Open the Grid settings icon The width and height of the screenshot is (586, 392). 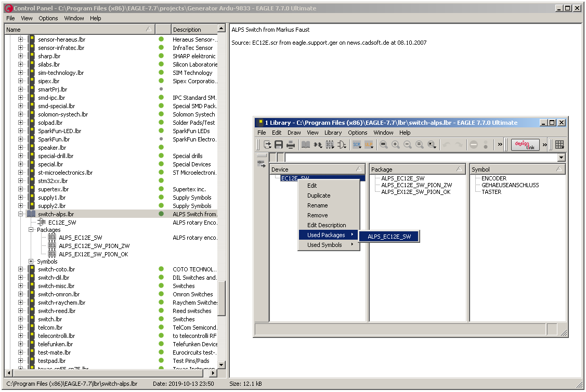(559, 145)
